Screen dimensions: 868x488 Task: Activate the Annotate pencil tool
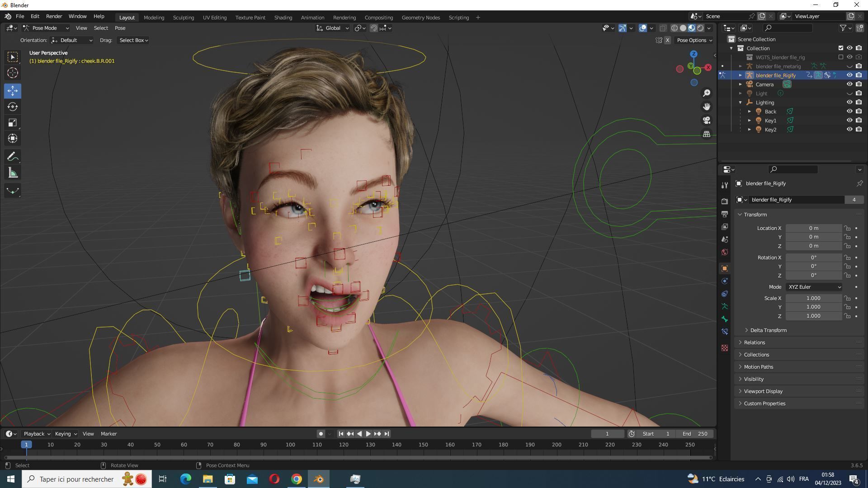13,157
